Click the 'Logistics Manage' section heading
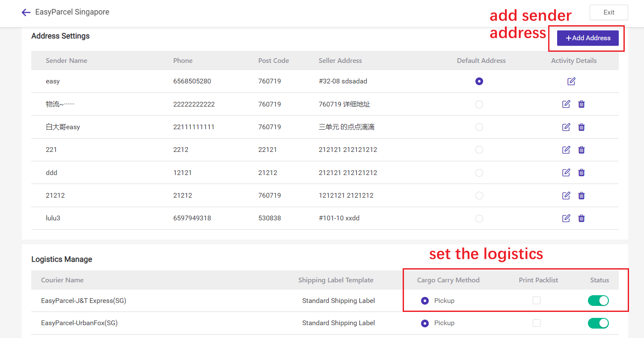Image resolution: width=644 pixels, height=338 pixels. point(62,259)
